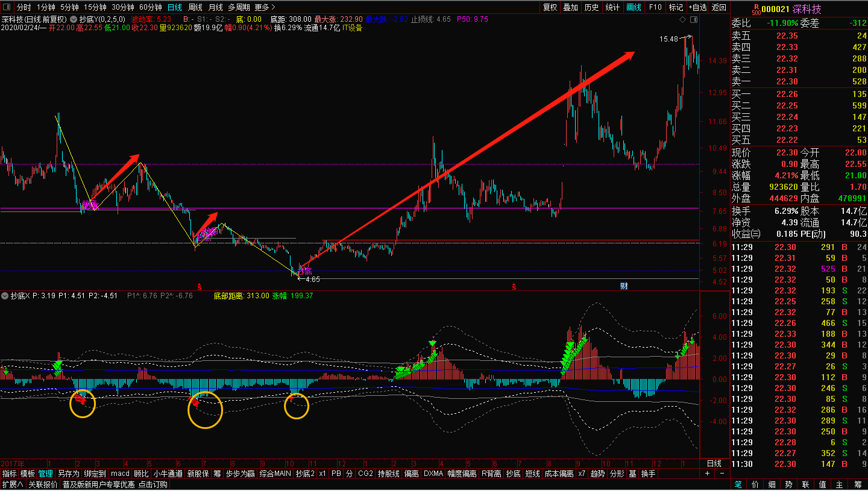Open the dropdown arrow beside 深科技(日线.前复权)
868x491 pixels.
(73, 19)
